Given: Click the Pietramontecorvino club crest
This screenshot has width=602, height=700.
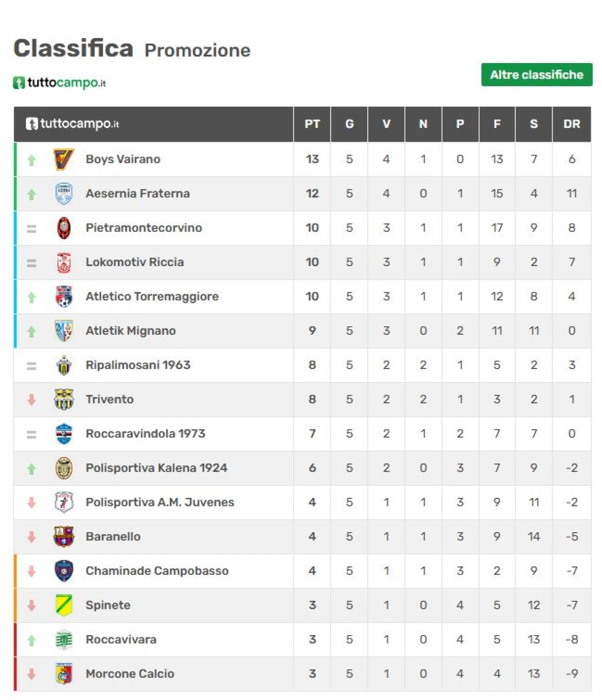Looking at the screenshot, I should point(63,228).
